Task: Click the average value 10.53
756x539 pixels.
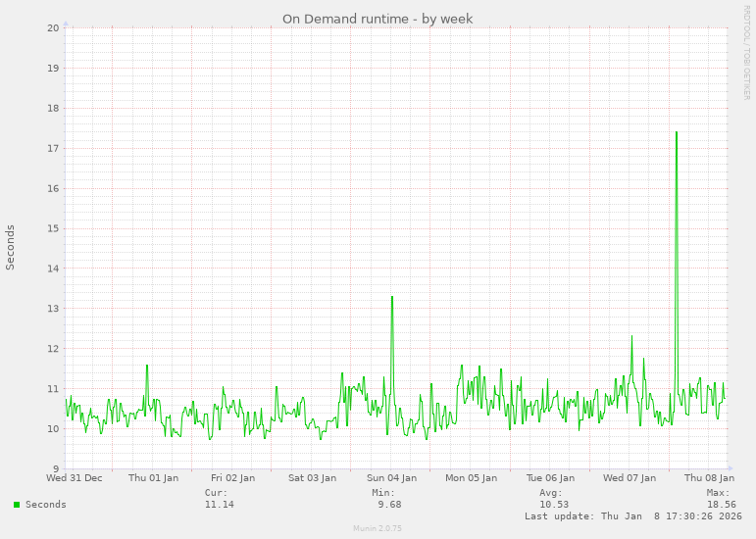Action: pos(554,505)
